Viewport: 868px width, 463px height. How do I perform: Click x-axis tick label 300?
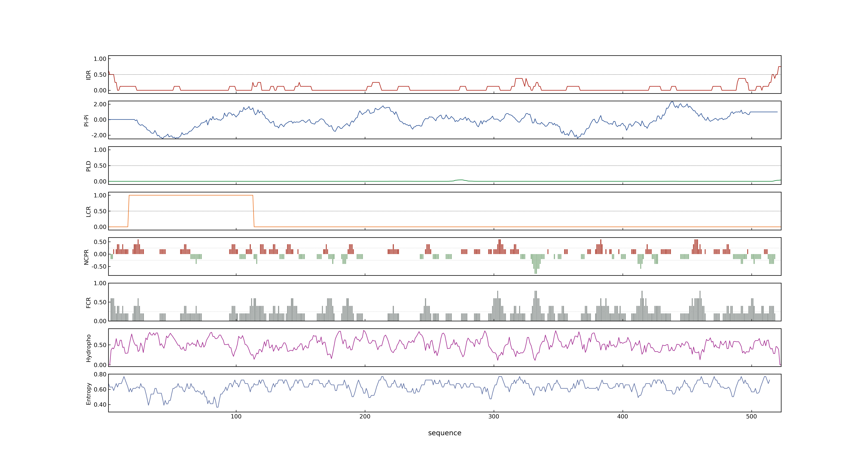[x=494, y=416]
